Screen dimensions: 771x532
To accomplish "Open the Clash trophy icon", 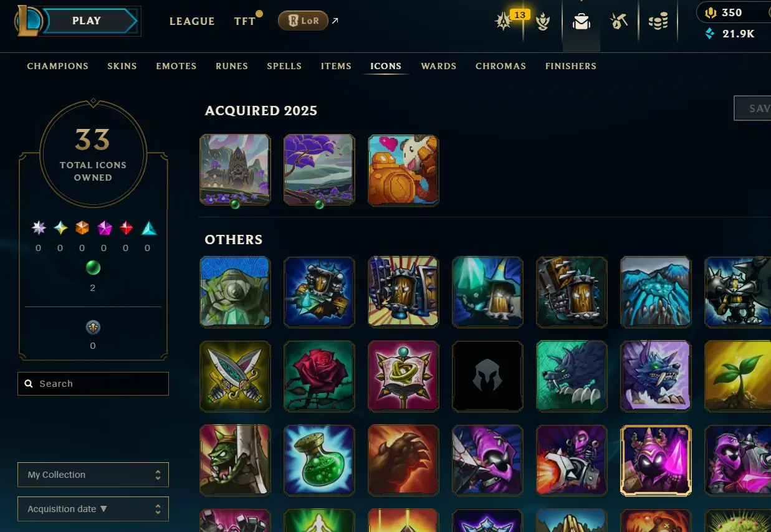I will pos(543,22).
